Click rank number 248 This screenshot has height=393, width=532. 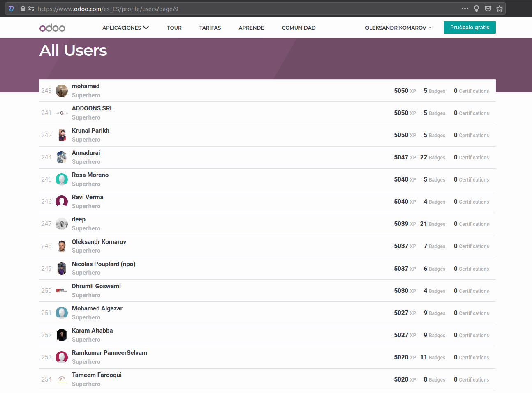46,246
